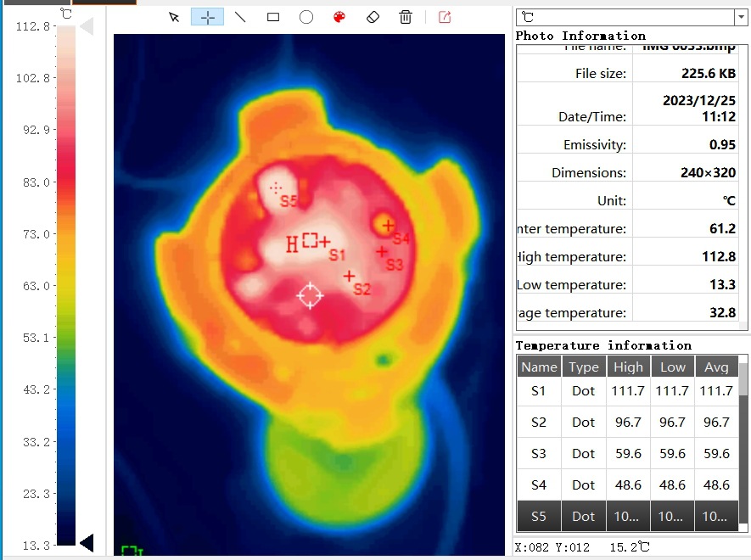Click the S2 marker on thermal image
The image size is (751, 560).
[x=349, y=276]
